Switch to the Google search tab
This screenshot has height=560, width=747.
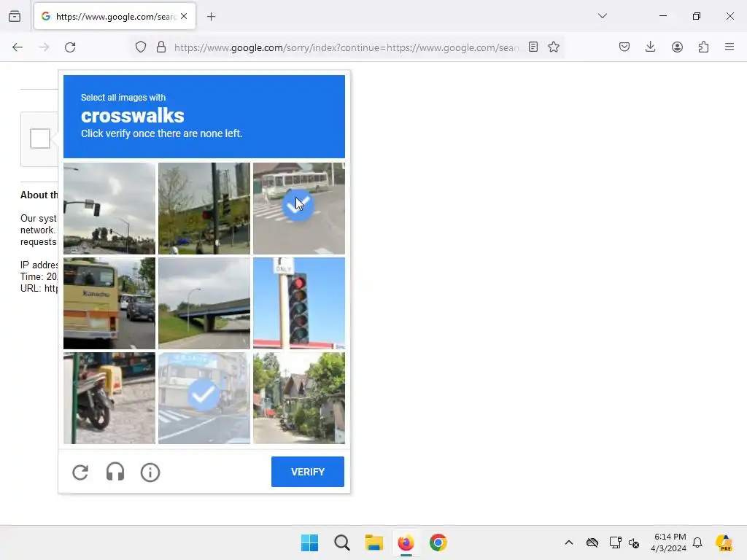tap(115, 17)
